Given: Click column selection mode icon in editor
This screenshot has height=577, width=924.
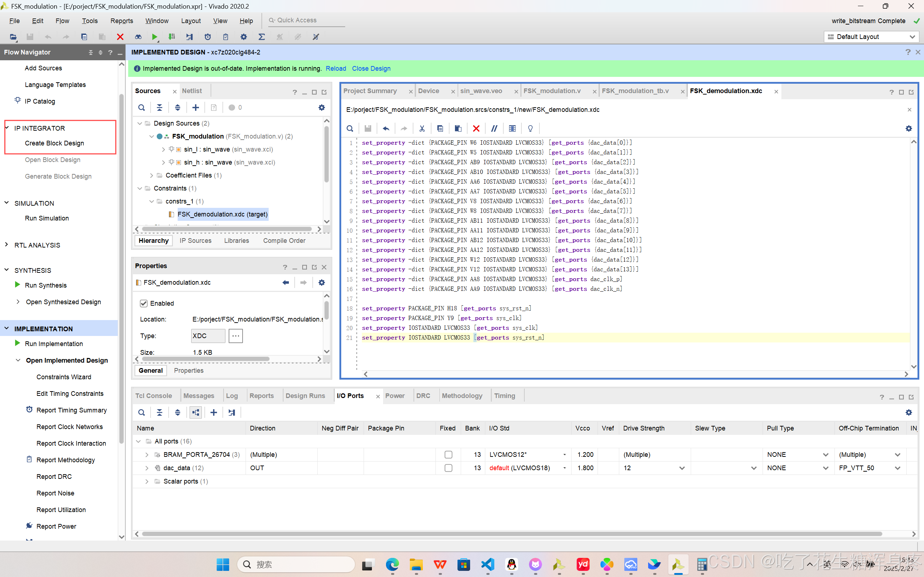Looking at the screenshot, I should pos(512,128).
